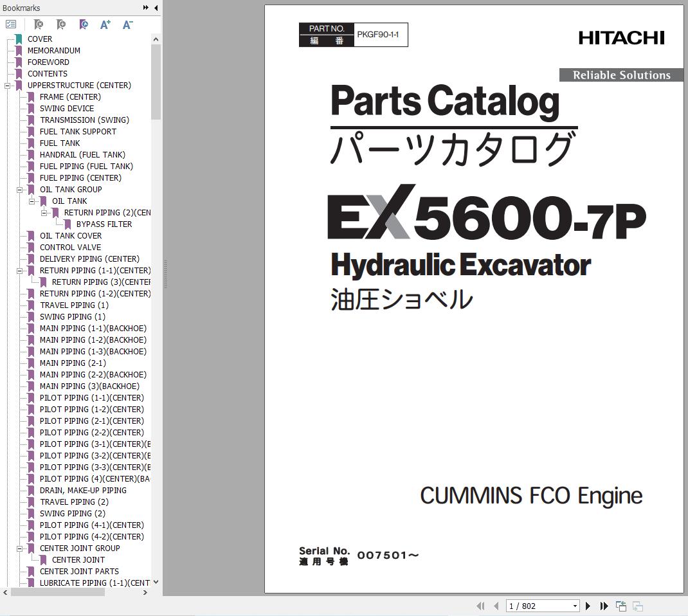Click the PKGF90-1-1 part number text
688x616 pixels.
click(378, 35)
